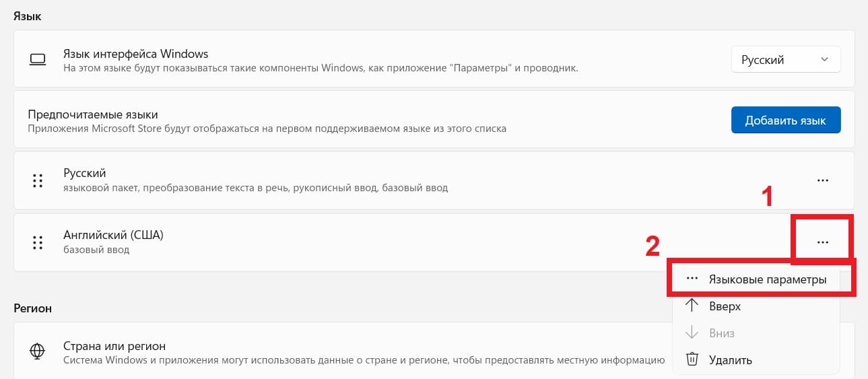
Task: Click the three-dot icon beside Языковые параметры
Action: coord(691,279)
